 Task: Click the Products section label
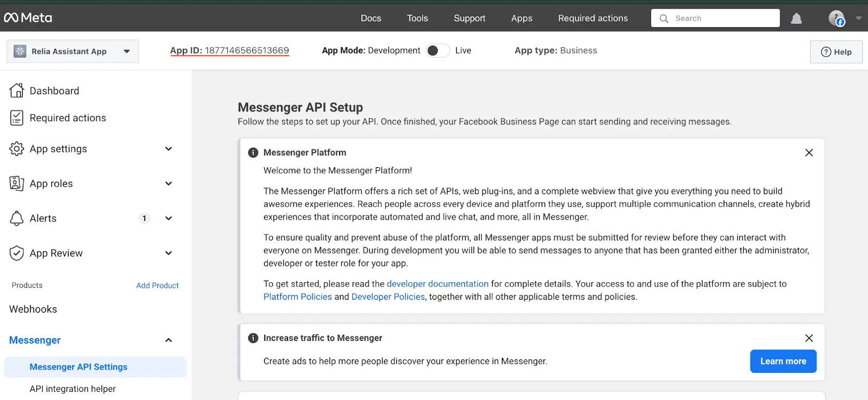coord(27,285)
